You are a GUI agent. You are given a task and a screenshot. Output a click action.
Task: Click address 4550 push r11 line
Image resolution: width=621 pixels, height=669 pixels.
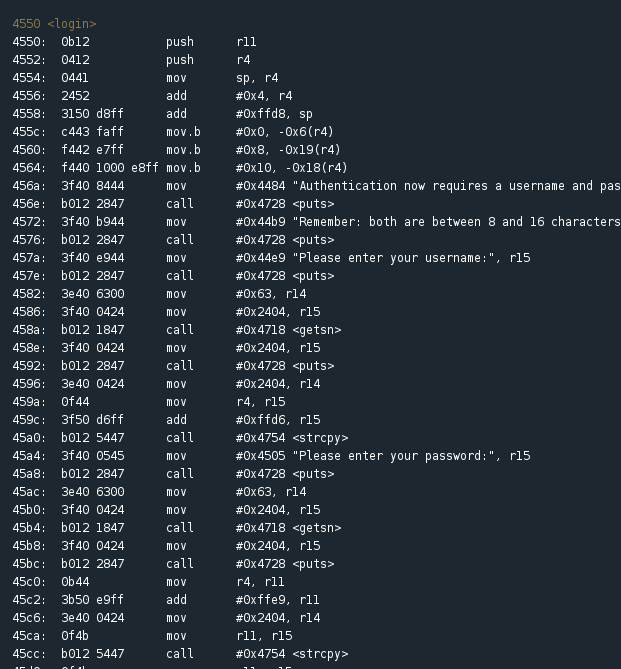[134, 42]
